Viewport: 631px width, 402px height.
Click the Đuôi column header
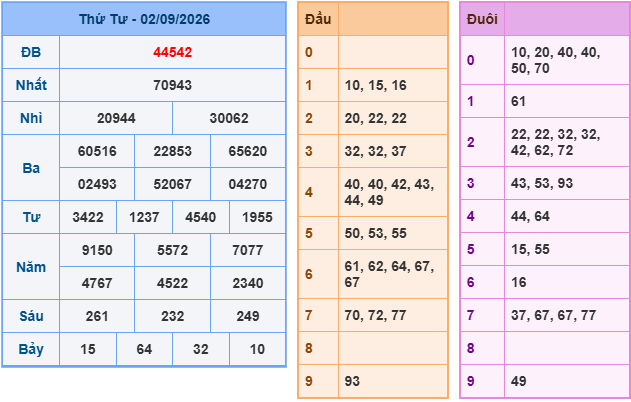[482, 19]
